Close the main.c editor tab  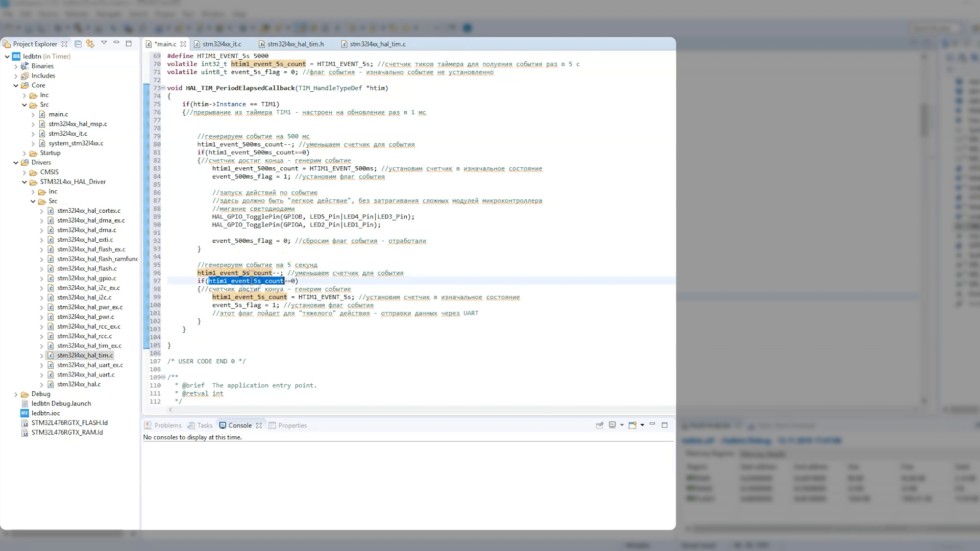point(183,44)
